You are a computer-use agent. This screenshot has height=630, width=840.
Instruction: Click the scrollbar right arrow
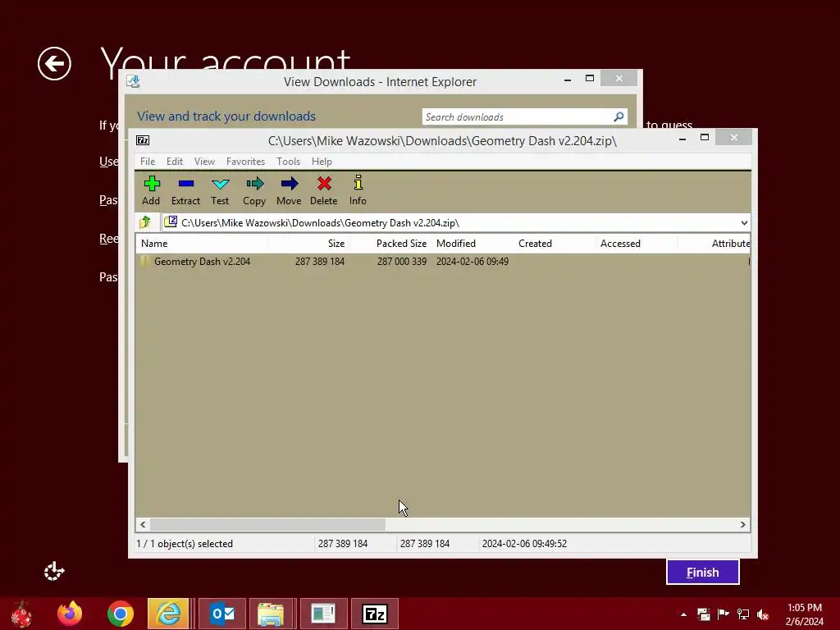click(743, 524)
